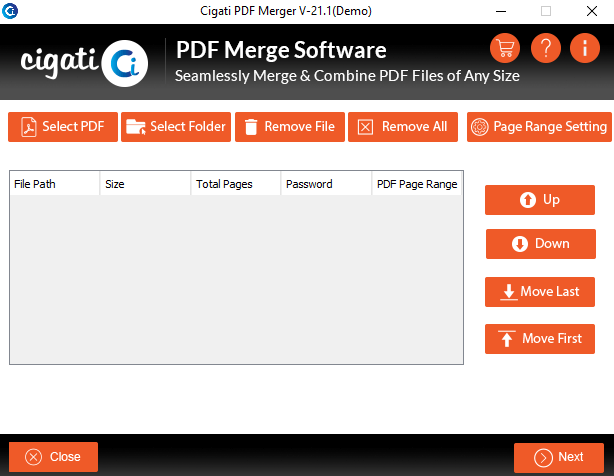
Task: Click the app icon in the title bar
Action: coord(10,11)
